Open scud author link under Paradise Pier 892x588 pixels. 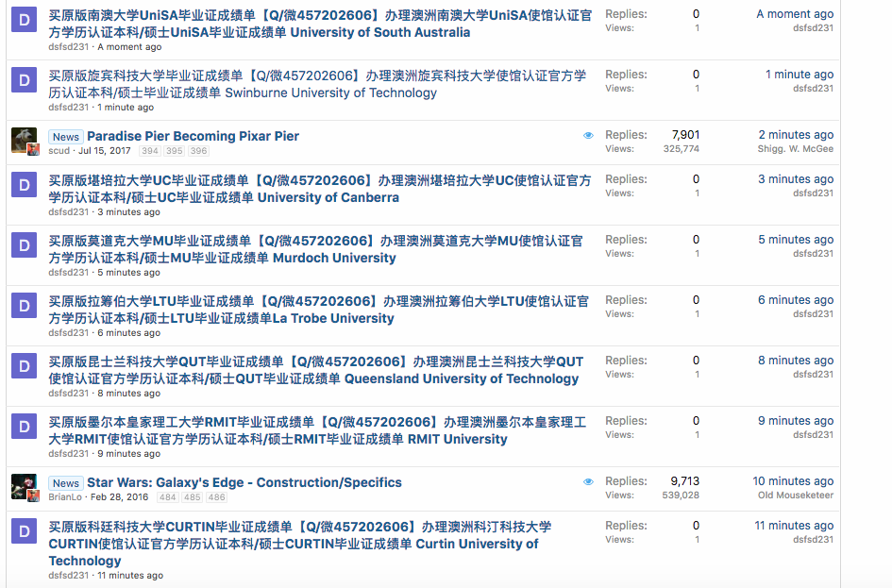59,151
